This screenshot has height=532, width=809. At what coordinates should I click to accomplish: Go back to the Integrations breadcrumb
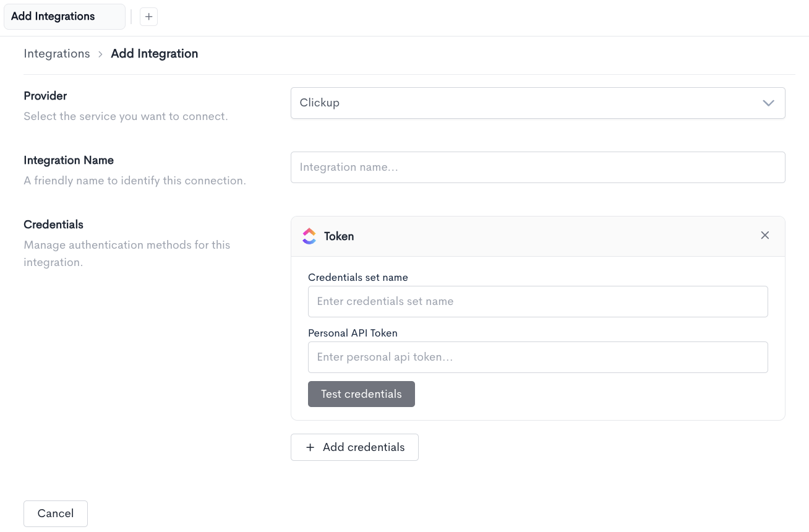point(57,54)
